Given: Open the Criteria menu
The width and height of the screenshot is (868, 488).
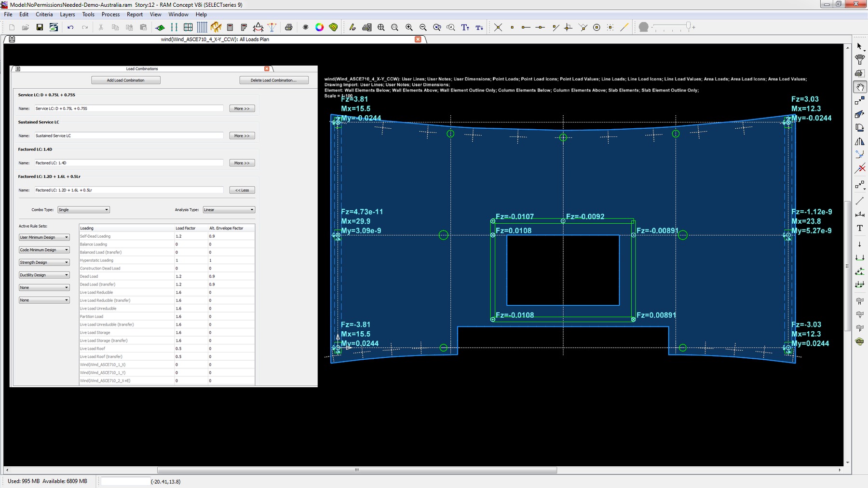Looking at the screenshot, I should click(44, 14).
